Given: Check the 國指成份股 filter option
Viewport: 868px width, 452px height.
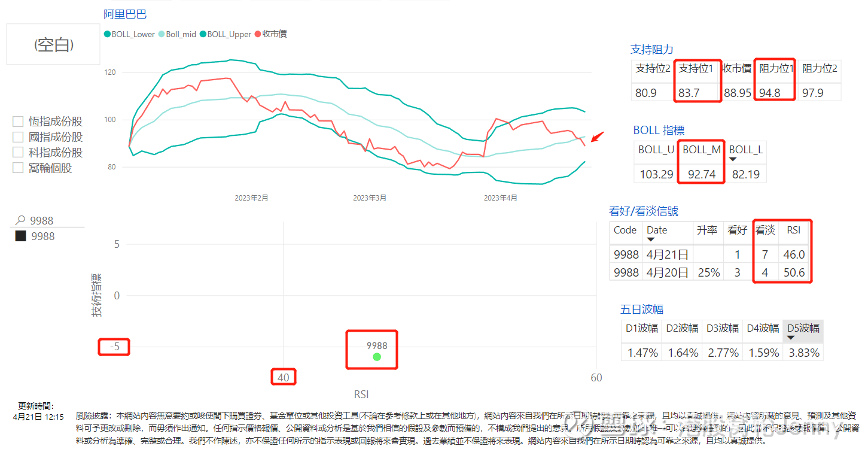Looking at the screenshot, I should (17, 136).
